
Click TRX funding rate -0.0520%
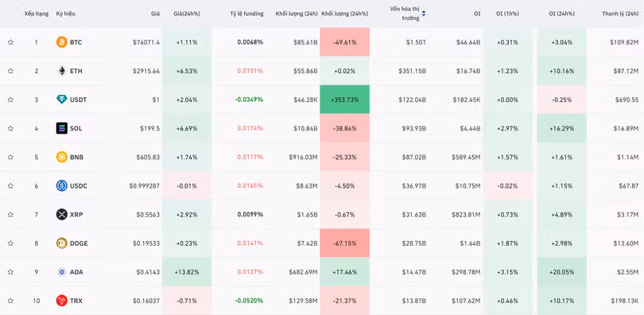(250, 301)
